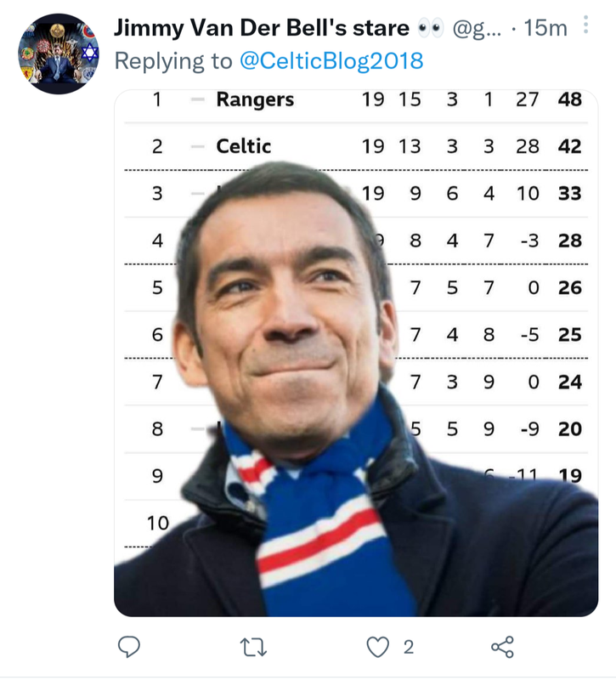Like the tweet with the heart icon
Screen dimensions: 616x680
tap(377, 647)
